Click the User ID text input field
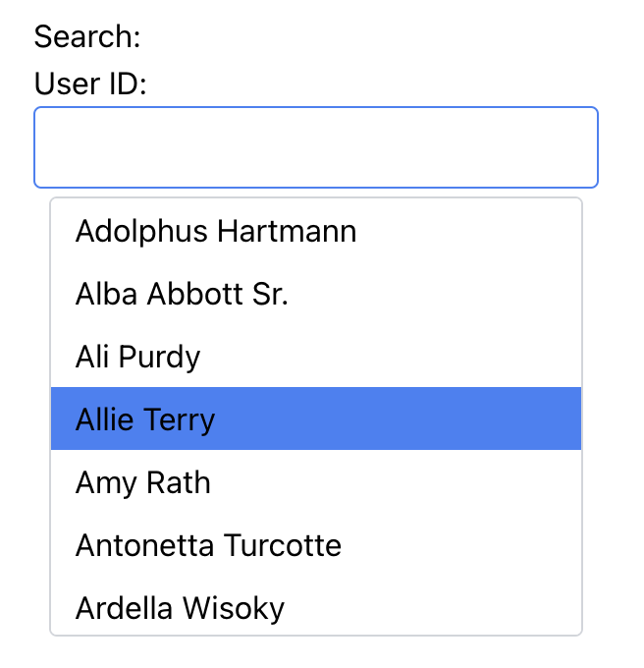 (315, 147)
